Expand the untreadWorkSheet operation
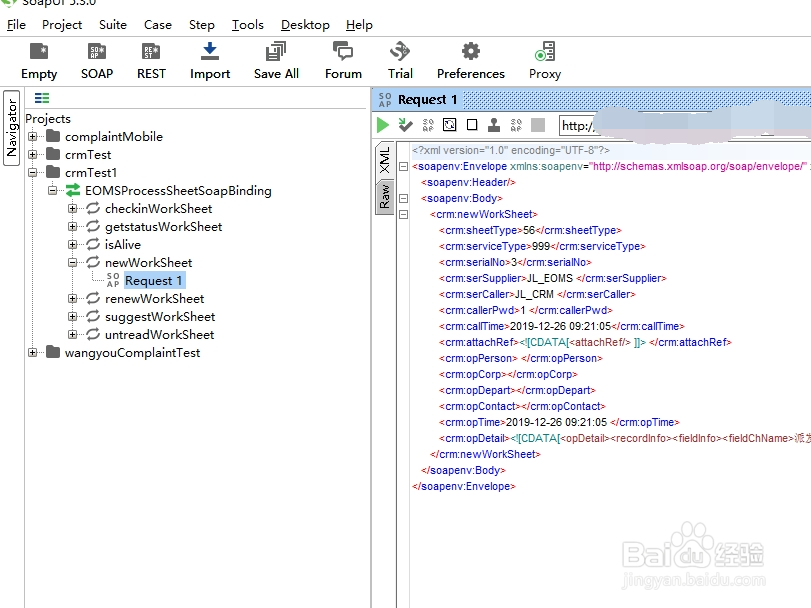This screenshot has width=811, height=608. (x=73, y=335)
